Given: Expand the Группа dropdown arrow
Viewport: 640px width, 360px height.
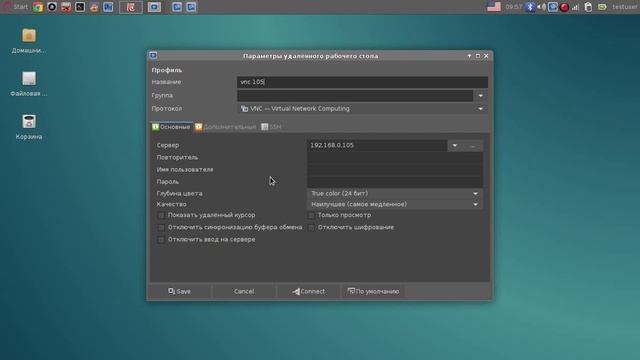Looking at the screenshot, I should pos(480,96).
